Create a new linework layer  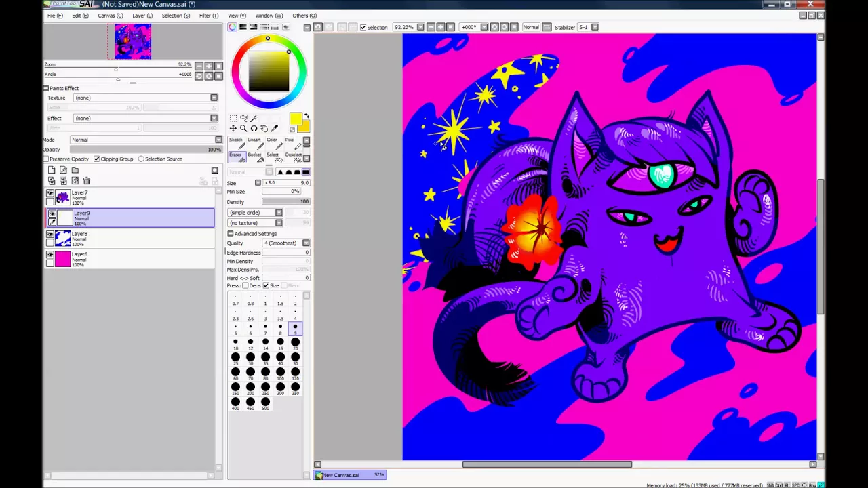coord(63,170)
